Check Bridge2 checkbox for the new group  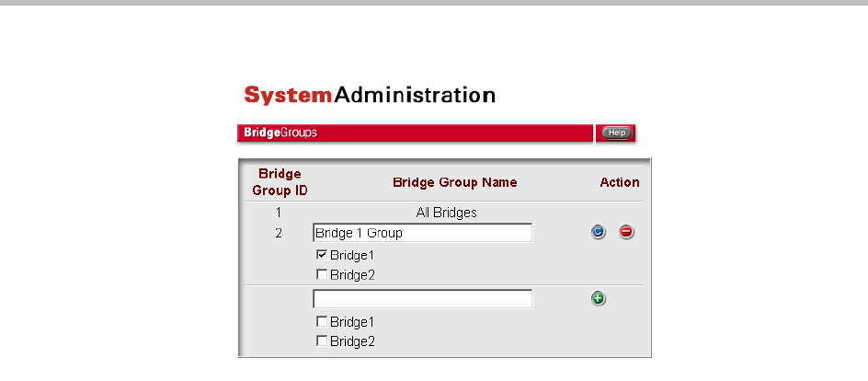coord(321,341)
